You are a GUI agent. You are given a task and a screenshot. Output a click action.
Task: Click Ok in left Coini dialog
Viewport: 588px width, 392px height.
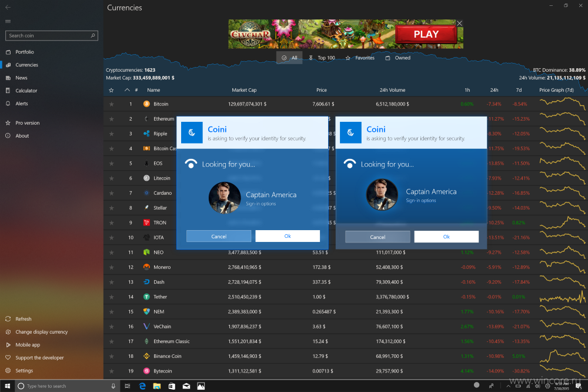288,236
